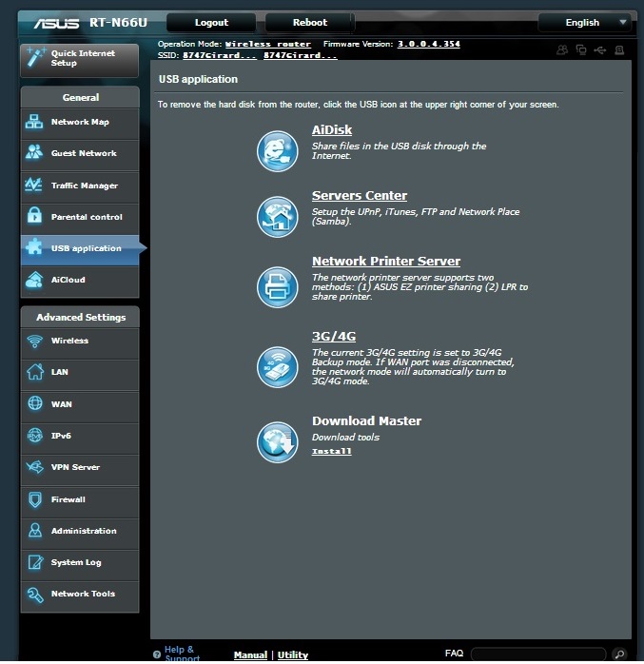Screen dimensions: 644x664
Task: Click the Help & Support link text
Action: [x=182, y=654]
